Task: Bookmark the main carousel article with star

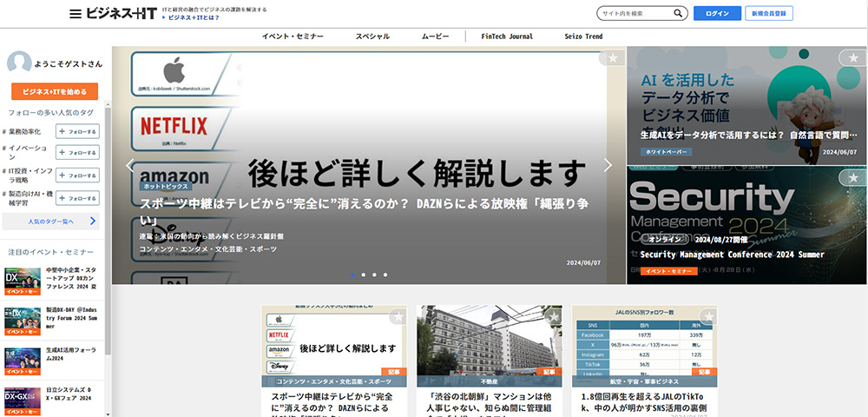Action: pyautogui.click(x=612, y=58)
